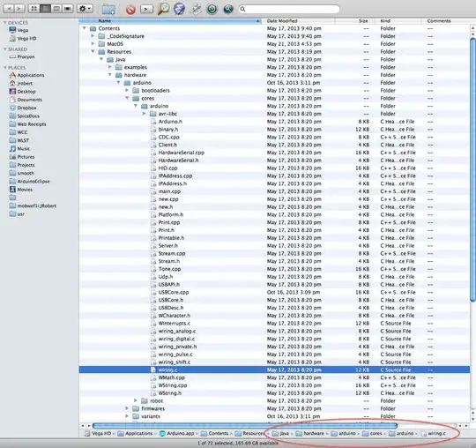
Task: Sort by the Size column header
Action: (x=355, y=21)
